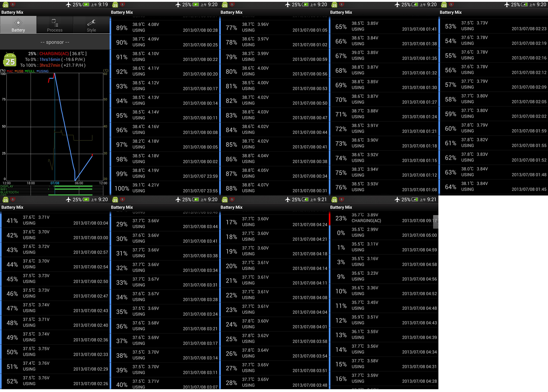Tap the airplane mode icon beside time 9:19
This screenshot has width=548, height=392.
(68, 5)
